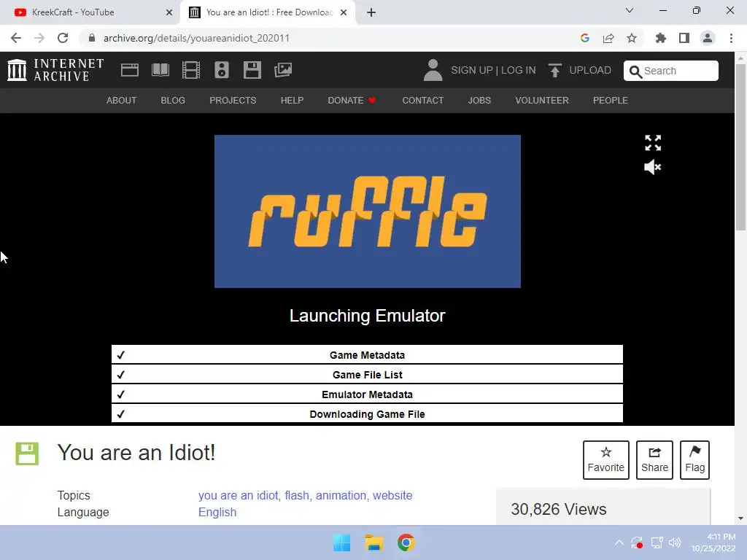This screenshot has height=560, width=747.
Task: Open the DONATE menu item
Action: pos(352,101)
